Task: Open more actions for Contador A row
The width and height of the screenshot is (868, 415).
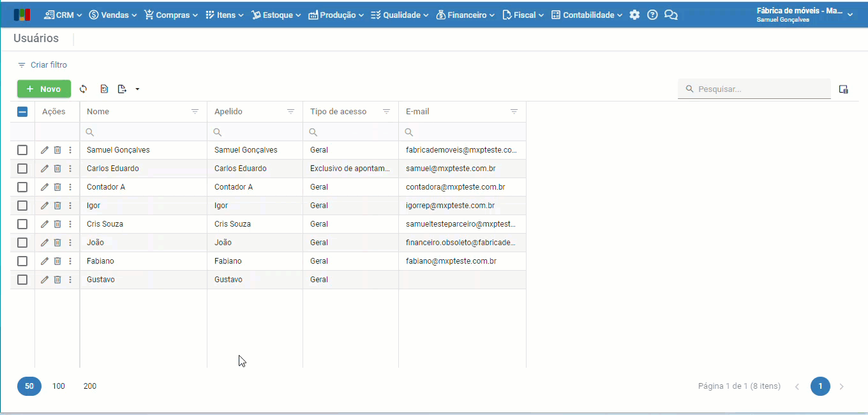Action: [x=70, y=186]
